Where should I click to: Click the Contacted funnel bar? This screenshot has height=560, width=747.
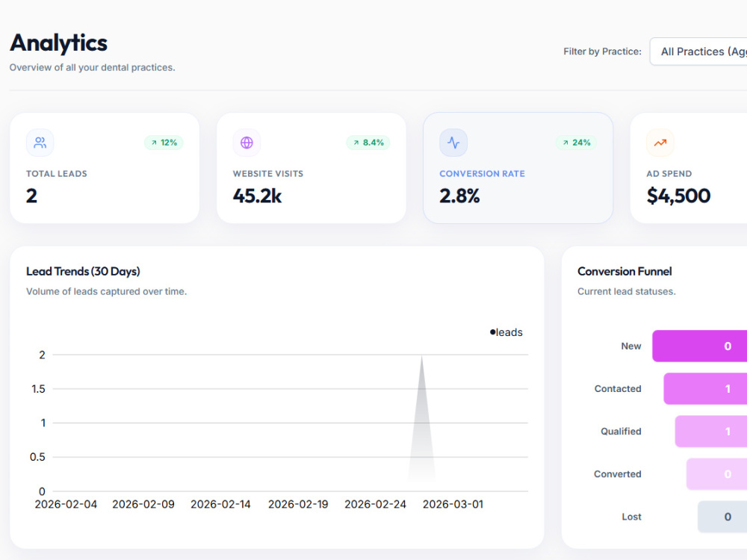point(705,388)
